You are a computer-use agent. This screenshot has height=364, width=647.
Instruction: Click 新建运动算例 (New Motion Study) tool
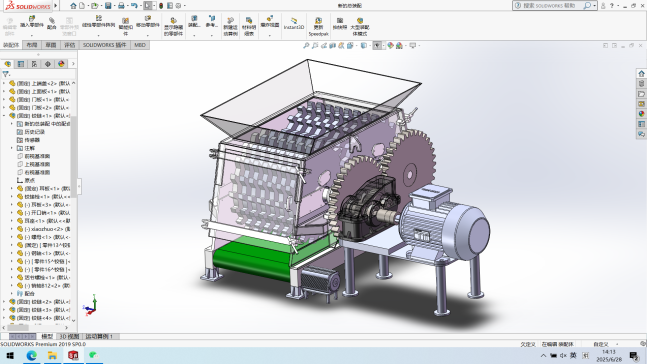tap(230, 26)
